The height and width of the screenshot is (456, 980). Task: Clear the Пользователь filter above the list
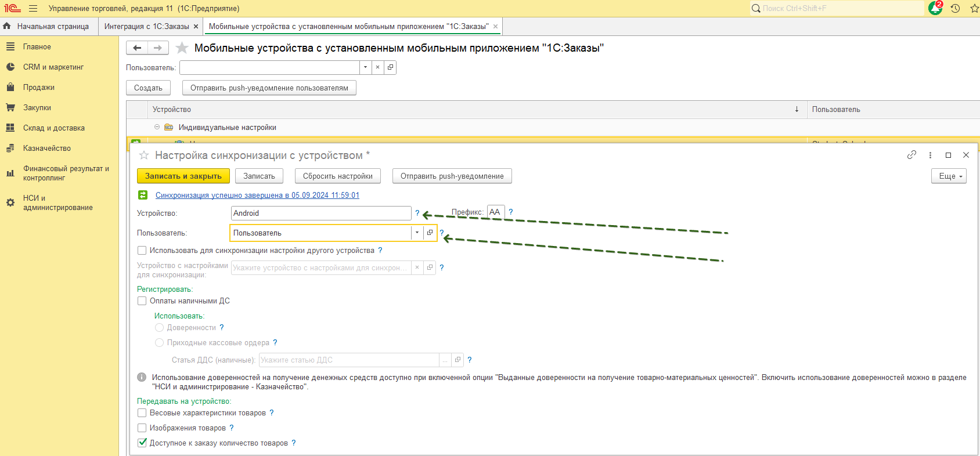pos(377,67)
